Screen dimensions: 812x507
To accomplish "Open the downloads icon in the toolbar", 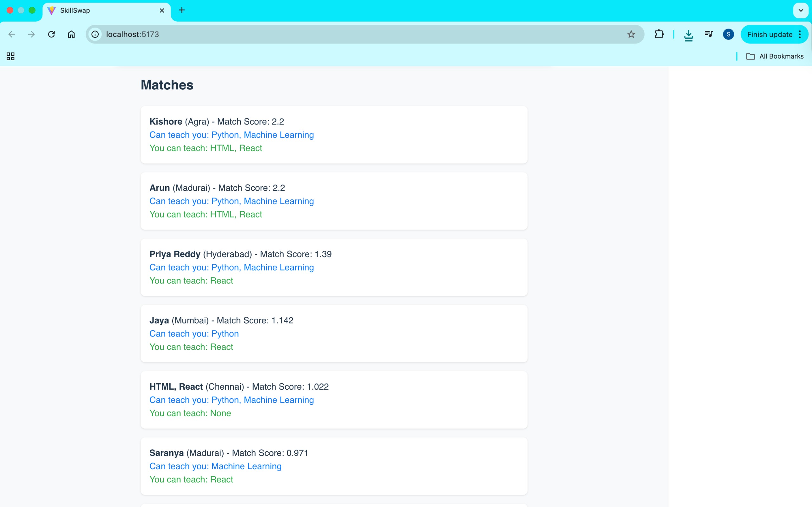I will (688, 35).
